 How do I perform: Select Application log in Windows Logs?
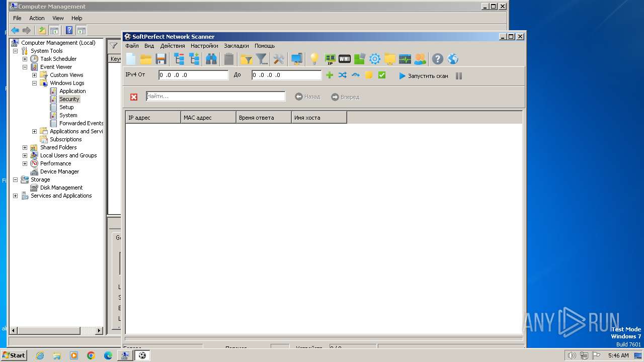(x=72, y=91)
